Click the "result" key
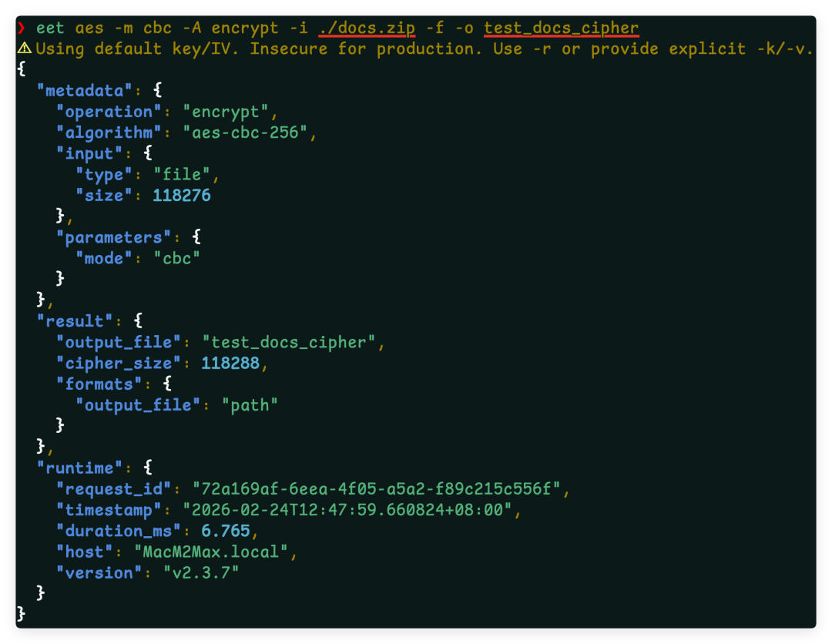 [x=75, y=321]
